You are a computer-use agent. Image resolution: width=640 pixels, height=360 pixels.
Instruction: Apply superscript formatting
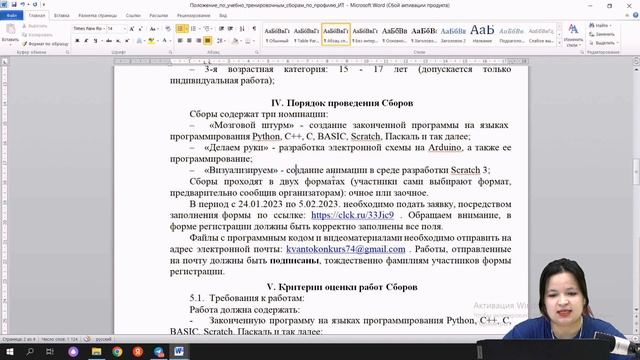[127, 41]
